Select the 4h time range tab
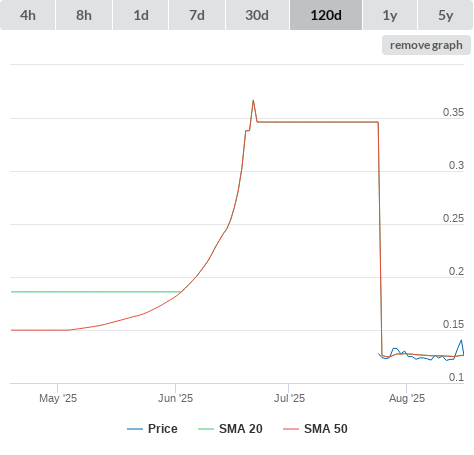474x455 pixels. coord(28,15)
